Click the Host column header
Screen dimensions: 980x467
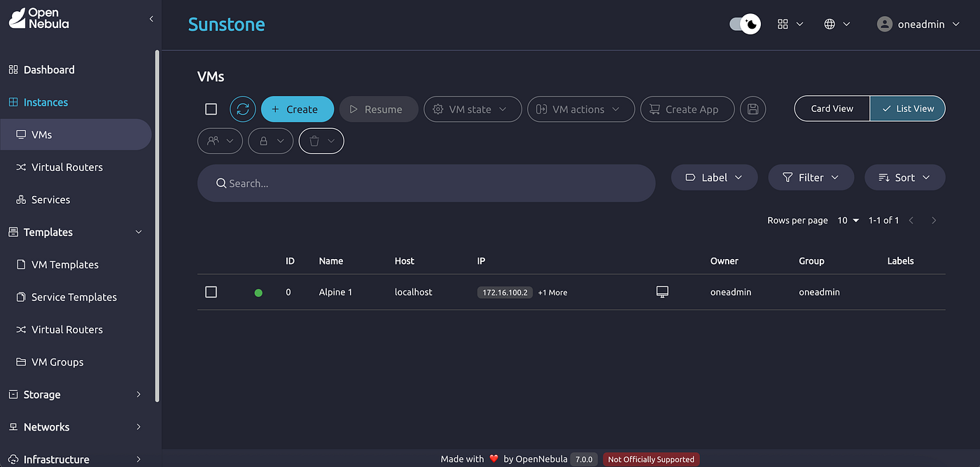pyautogui.click(x=405, y=260)
